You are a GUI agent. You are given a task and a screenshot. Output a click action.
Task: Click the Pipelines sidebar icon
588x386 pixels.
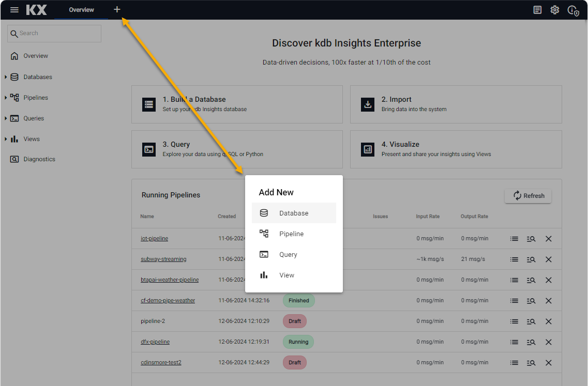(14, 98)
